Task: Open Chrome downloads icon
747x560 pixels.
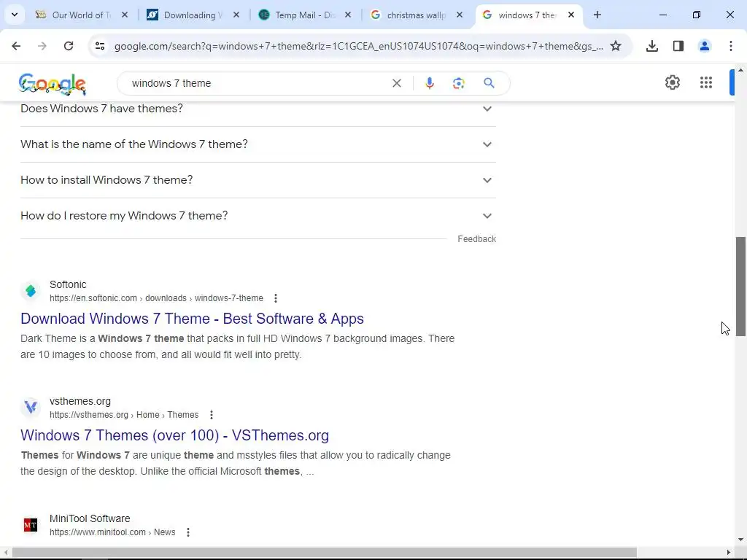Action: coord(651,46)
